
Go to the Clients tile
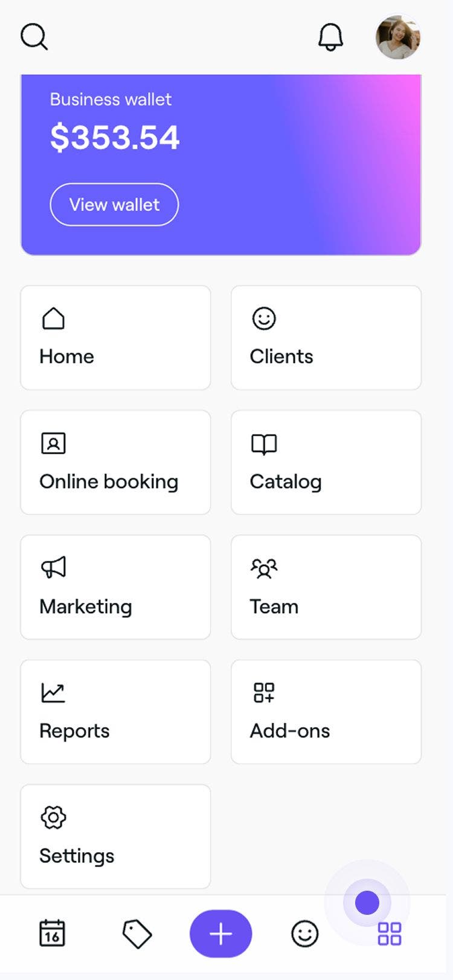point(326,337)
